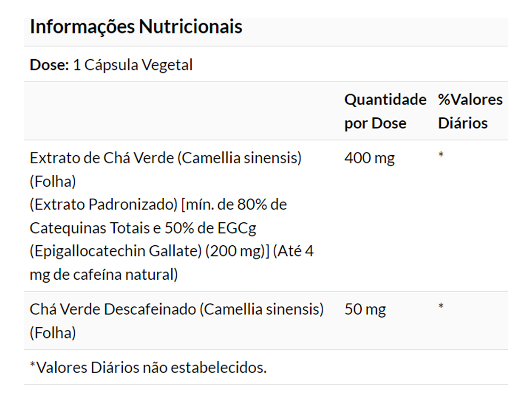Select the (Extrato Padronizado) text
Viewport: 532px width, 403px height.
pos(103,205)
